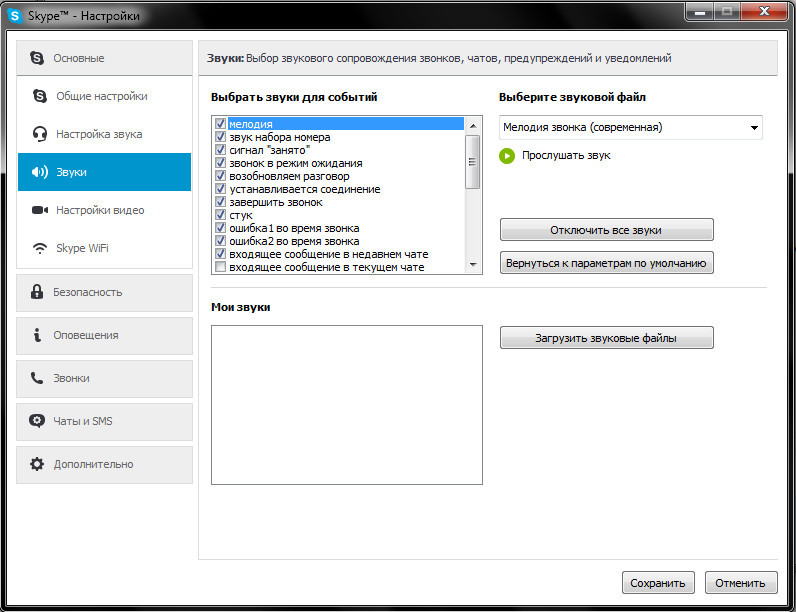Image resolution: width=796 pixels, height=612 pixels.
Task: Click the events list scroll down arrow
Action: [x=473, y=264]
